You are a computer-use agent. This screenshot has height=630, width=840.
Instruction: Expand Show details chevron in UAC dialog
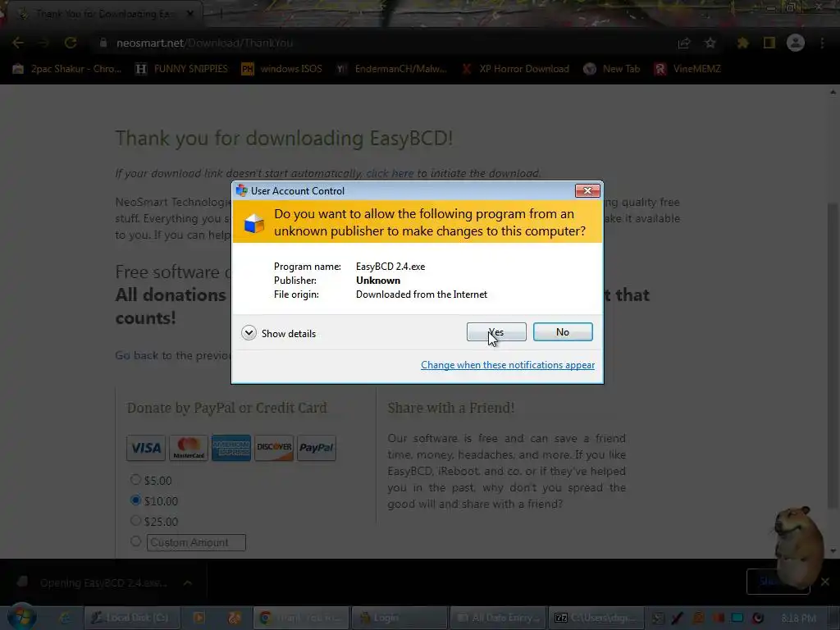pyautogui.click(x=249, y=333)
